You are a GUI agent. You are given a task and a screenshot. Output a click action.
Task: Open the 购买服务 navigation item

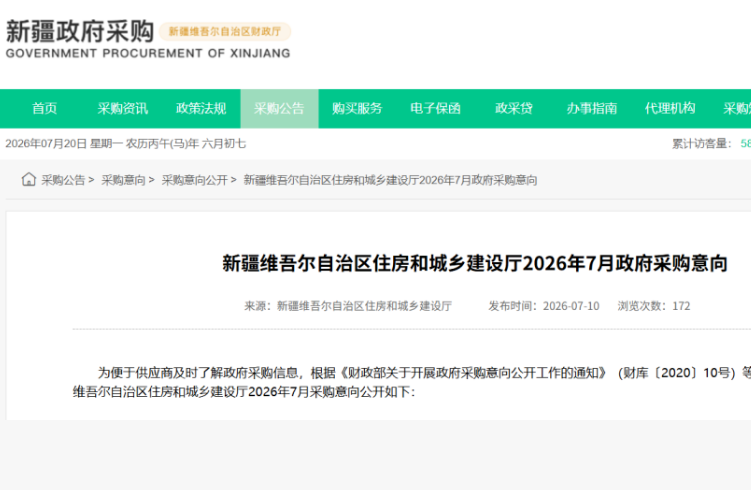click(357, 109)
